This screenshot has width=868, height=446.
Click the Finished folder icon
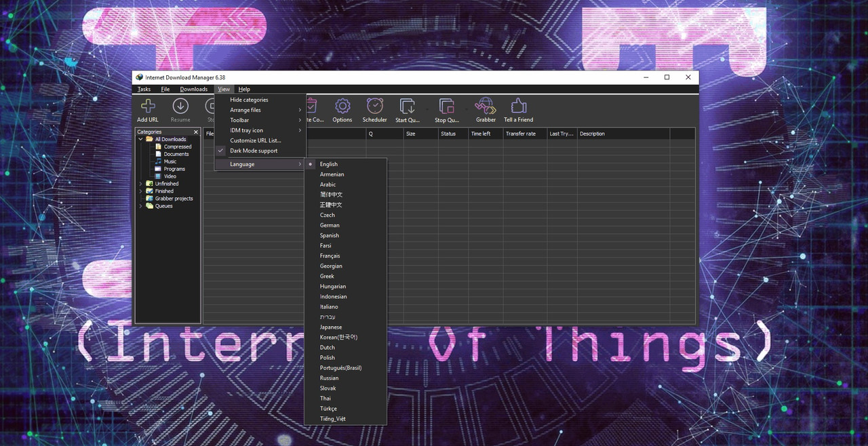click(150, 191)
